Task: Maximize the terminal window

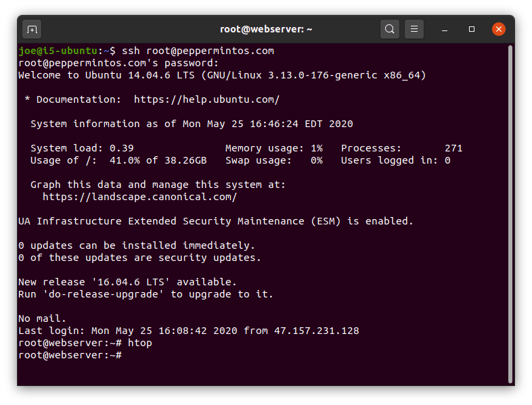Action: [x=472, y=29]
